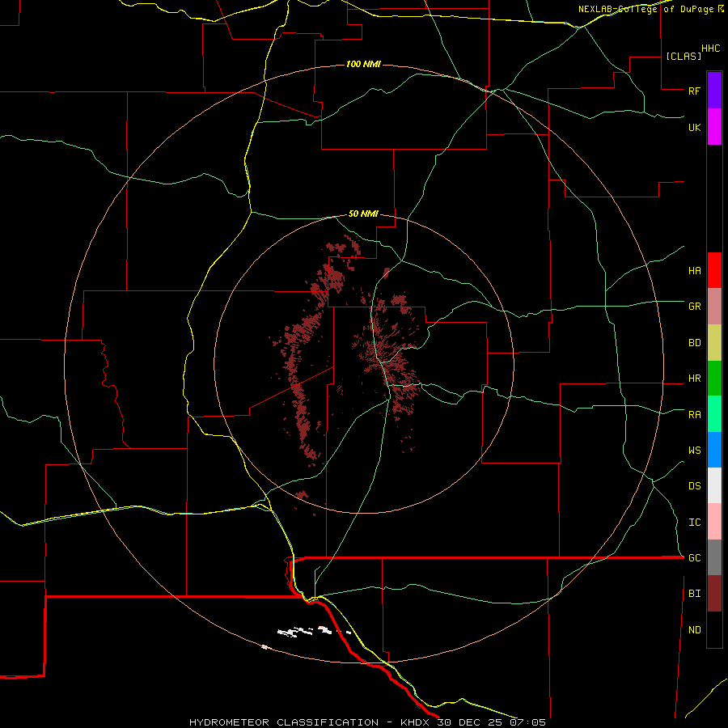Click the brown BI color swatch
Image resolution: width=728 pixels, height=728 pixels.
coord(714,594)
